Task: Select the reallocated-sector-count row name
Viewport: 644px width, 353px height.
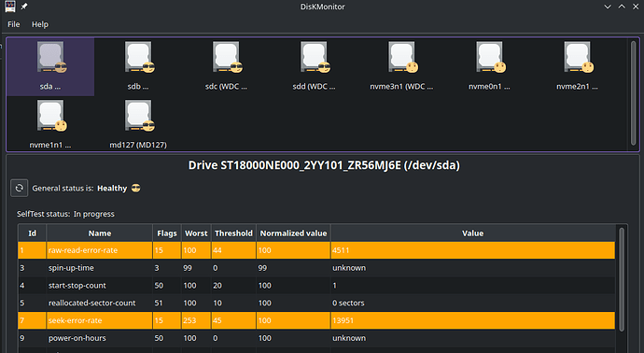Action: 92,303
